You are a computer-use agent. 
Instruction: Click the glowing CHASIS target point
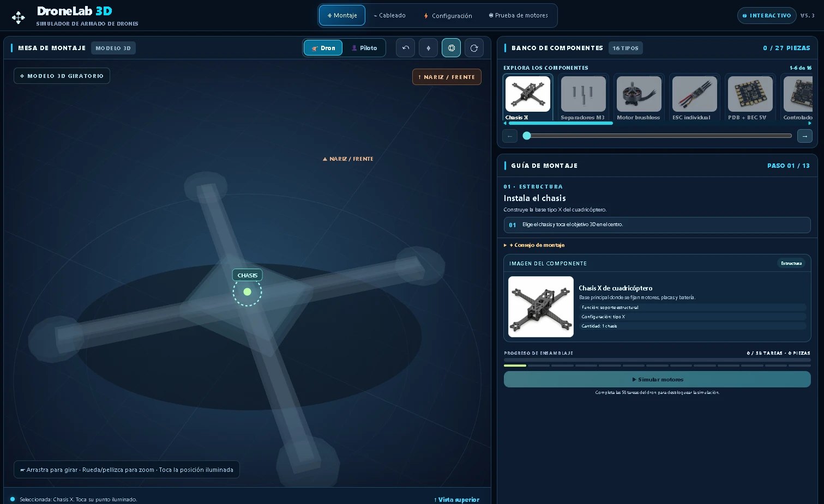coord(247,292)
